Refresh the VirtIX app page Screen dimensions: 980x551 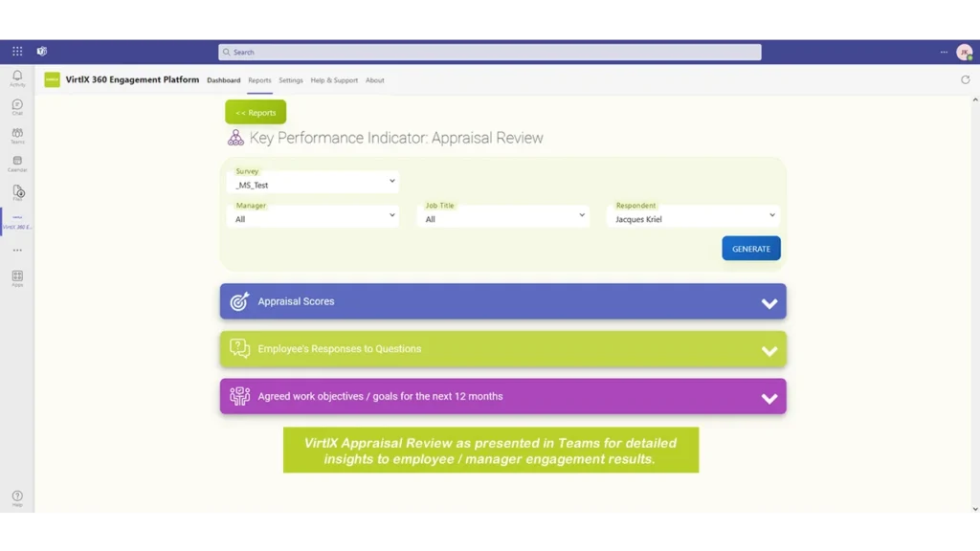[x=966, y=80]
